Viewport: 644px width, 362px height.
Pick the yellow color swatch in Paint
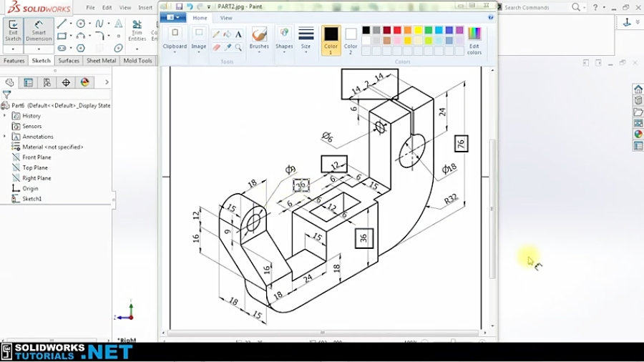pos(418,30)
